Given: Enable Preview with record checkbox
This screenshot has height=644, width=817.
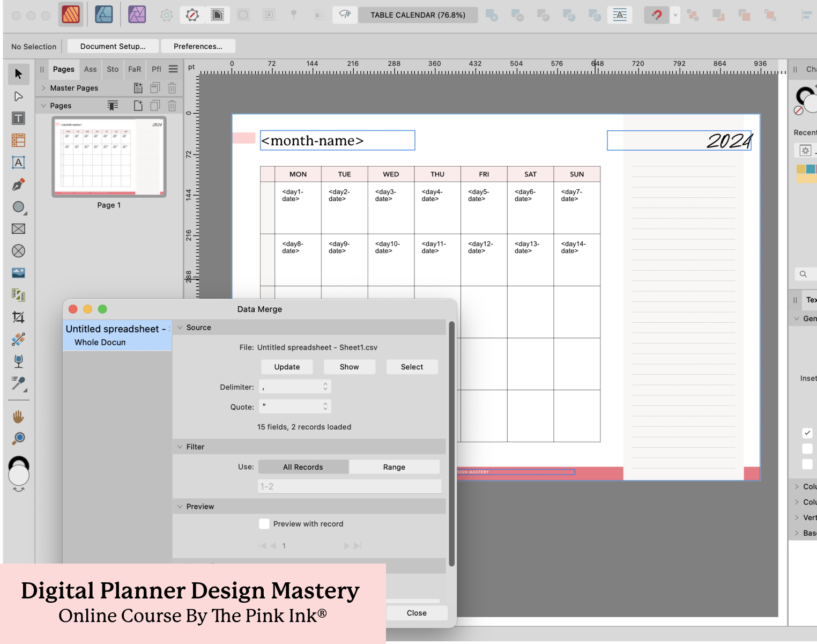Looking at the screenshot, I should (264, 524).
